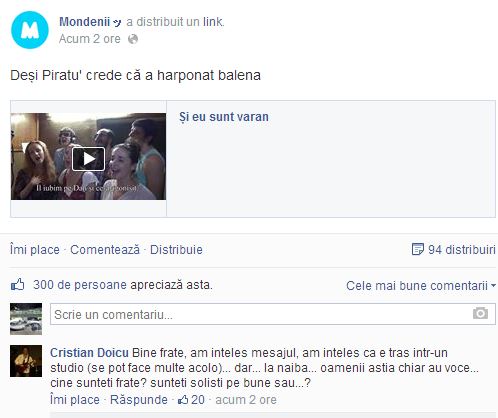The width and height of the screenshot is (498, 418).
Task: Click the shares note icon beside 94 distribuiri
Action: [x=418, y=249]
